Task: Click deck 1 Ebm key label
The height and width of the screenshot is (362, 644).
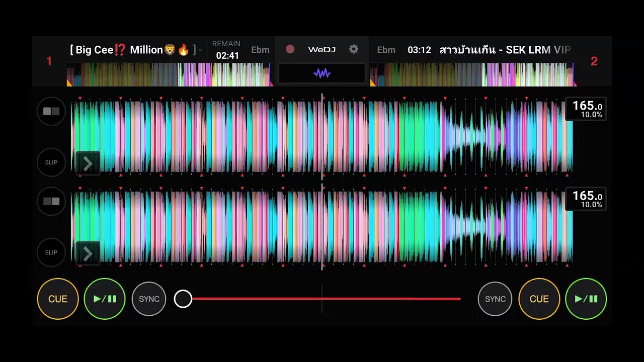Action: (x=260, y=50)
